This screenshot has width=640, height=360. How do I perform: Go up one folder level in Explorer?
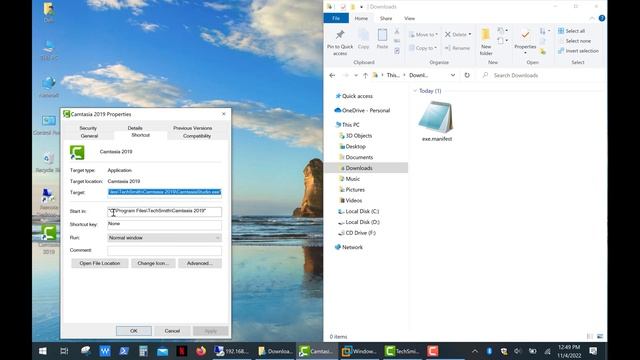(x=365, y=76)
